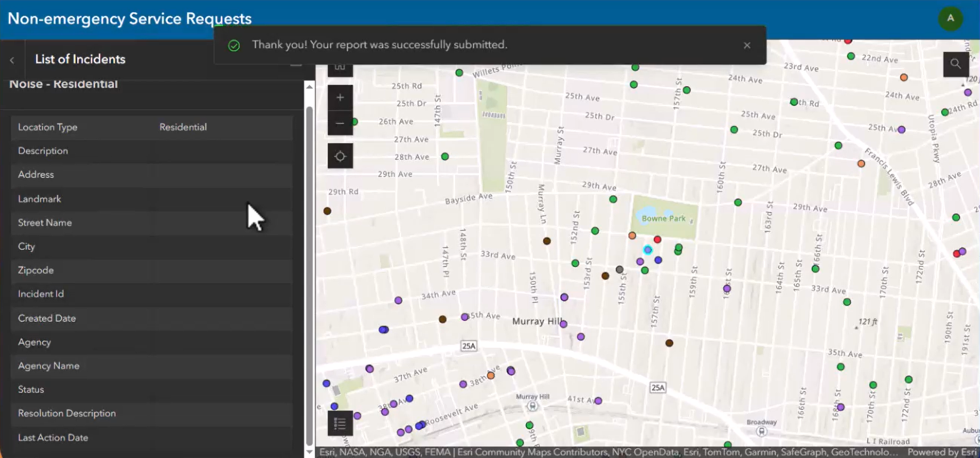Select the Residential location type value
Image resolution: width=980 pixels, height=458 pixels.
pyautogui.click(x=183, y=127)
